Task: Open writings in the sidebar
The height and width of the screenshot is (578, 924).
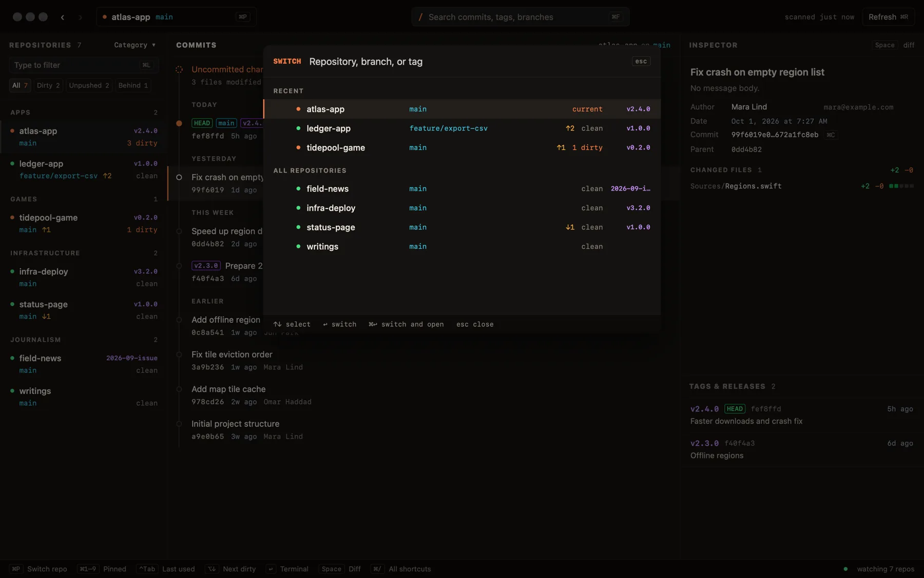Action: click(x=84, y=397)
